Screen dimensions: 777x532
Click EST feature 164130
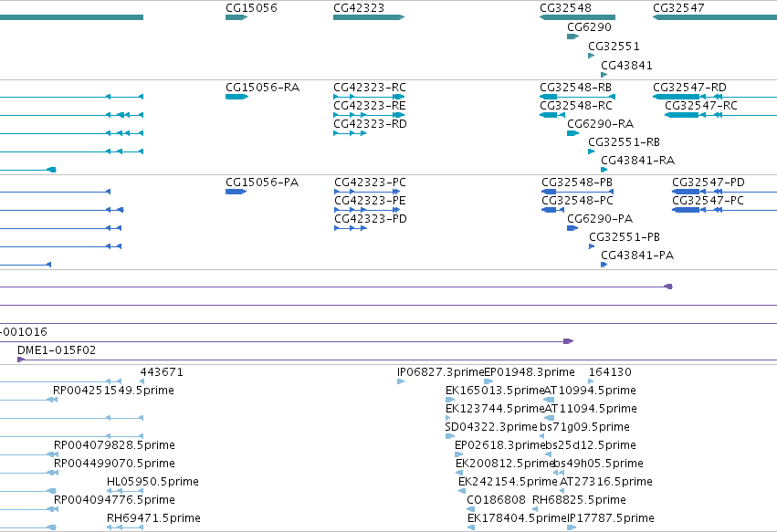pos(610,372)
